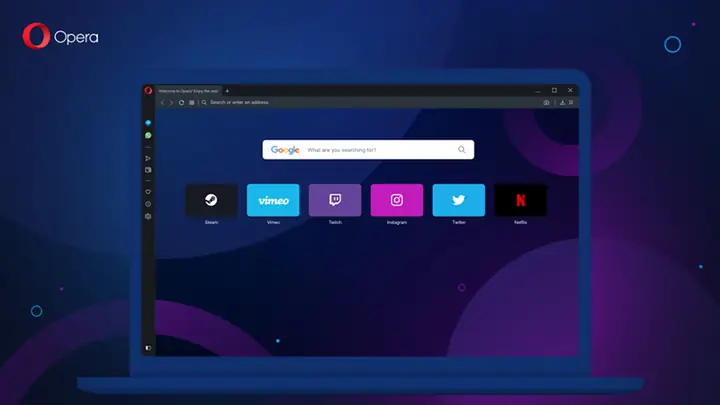This screenshot has height=405, width=720.
Task: Open the Vimeo speed dial tile
Action: (x=273, y=200)
